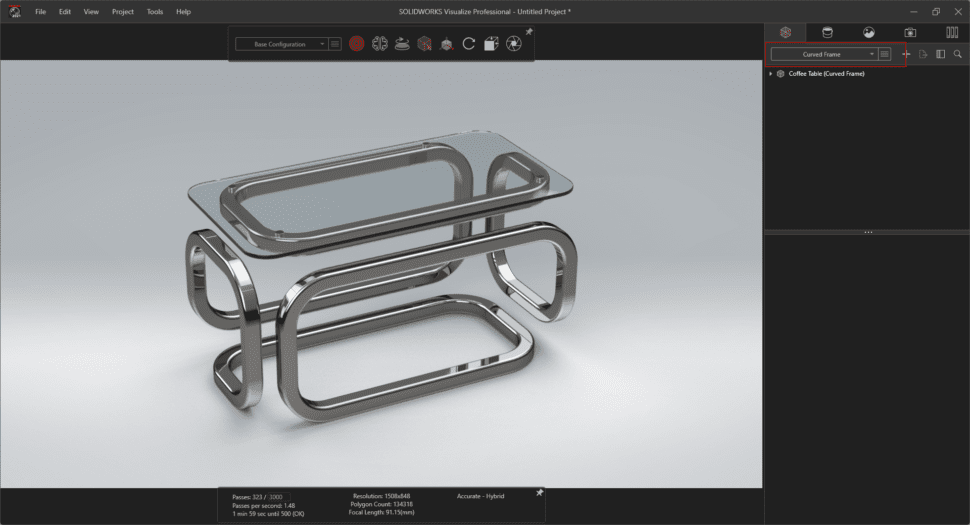Open the File menu

pos(40,12)
